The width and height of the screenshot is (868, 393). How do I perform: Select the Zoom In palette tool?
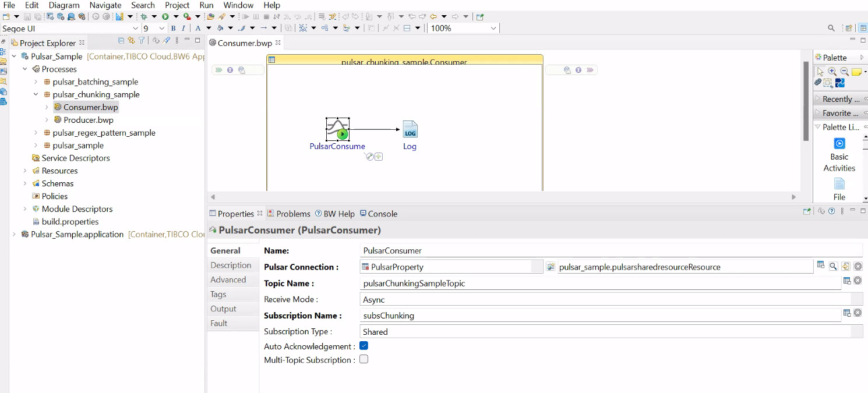(832, 72)
